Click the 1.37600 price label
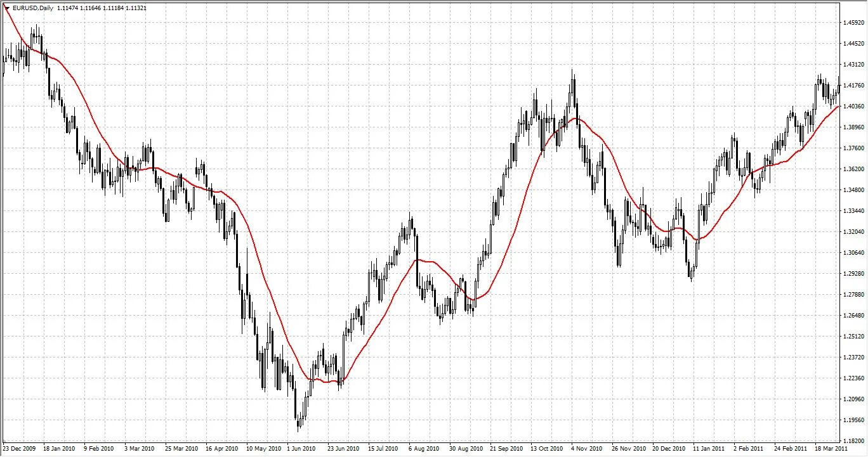The width and height of the screenshot is (868, 457). coord(853,148)
